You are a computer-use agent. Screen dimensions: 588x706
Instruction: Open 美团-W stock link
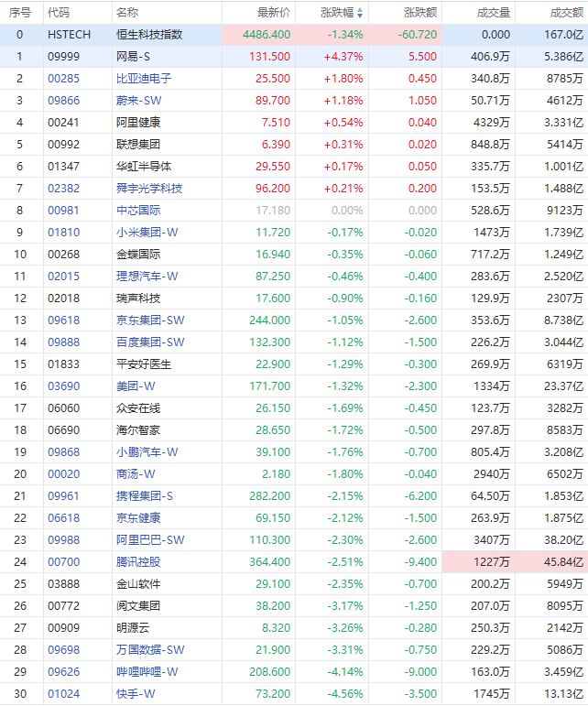pyautogui.click(x=136, y=386)
